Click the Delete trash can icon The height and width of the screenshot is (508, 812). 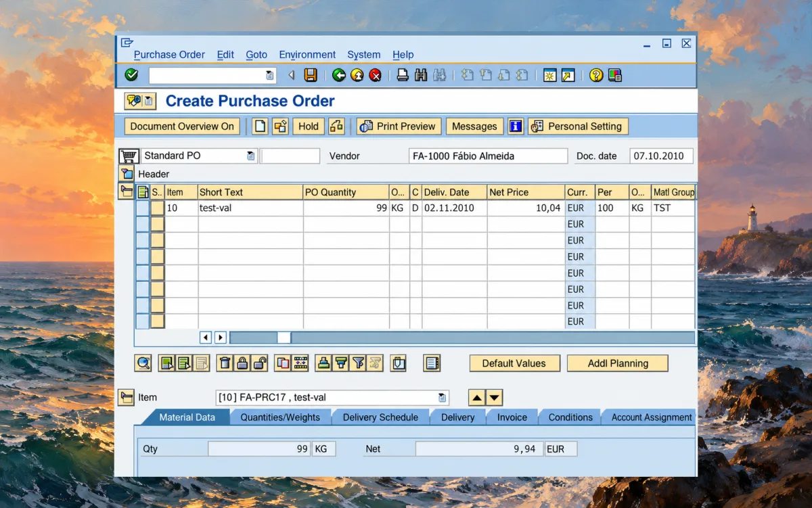(x=225, y=363)
